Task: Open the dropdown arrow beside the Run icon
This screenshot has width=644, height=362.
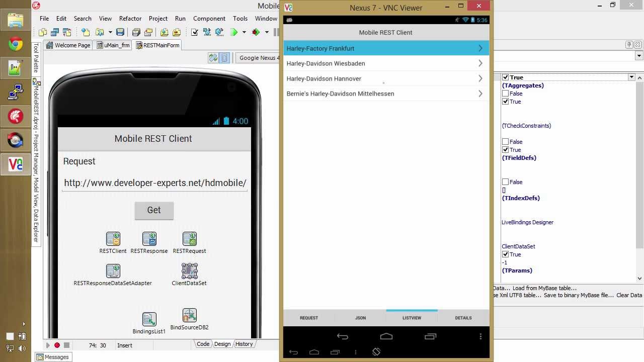Action: pyautogui.click(x=244, y=32)
